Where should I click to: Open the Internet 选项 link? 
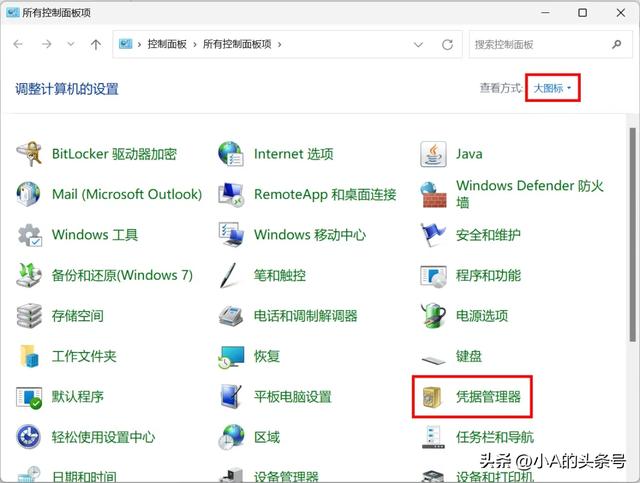[x=293, y=154]
